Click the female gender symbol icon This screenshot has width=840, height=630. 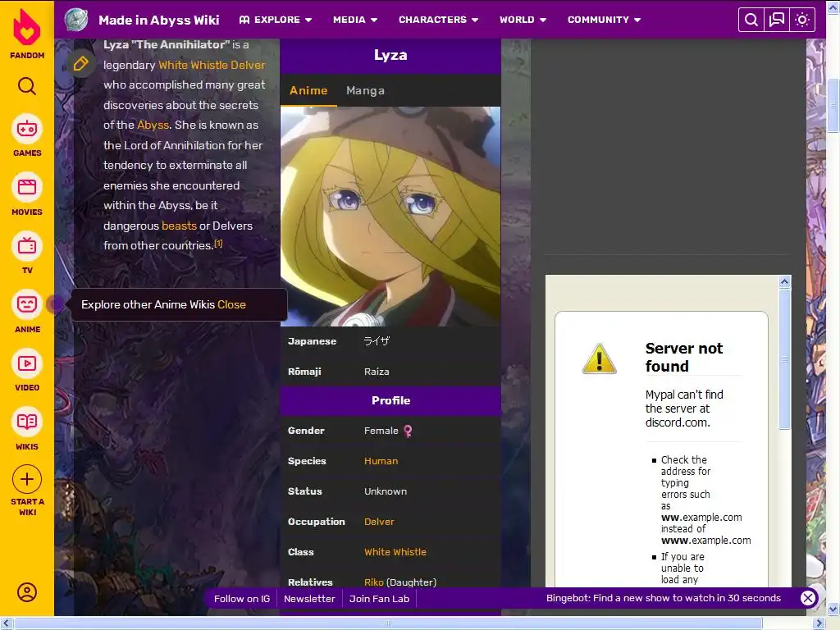click(x=408, y=431)
